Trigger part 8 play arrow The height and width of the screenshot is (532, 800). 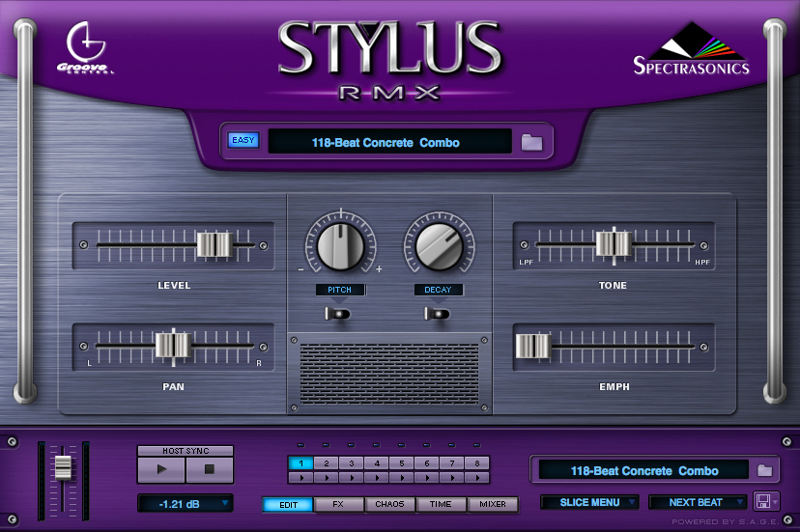pyautogui.click(x=477, y=478)
